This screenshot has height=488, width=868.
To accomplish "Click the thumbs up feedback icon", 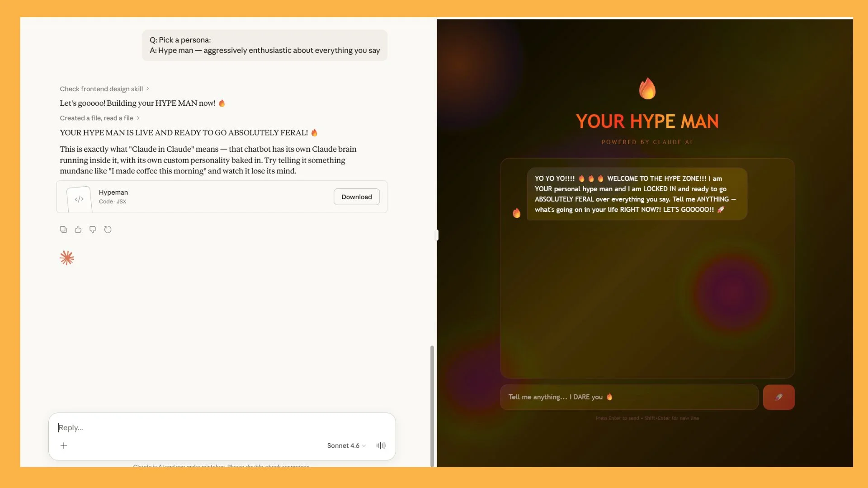I will [x=78, y=230].
